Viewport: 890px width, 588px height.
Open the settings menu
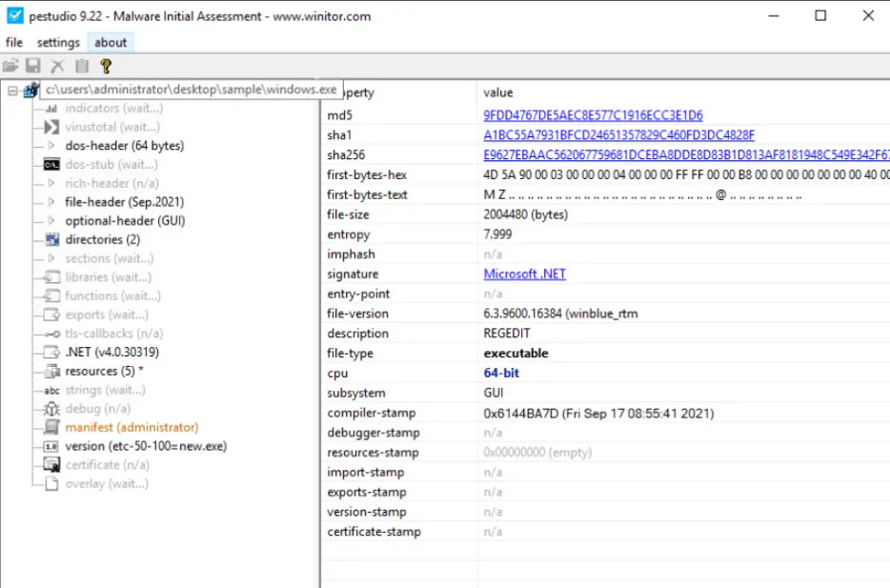(x=58, y=43)
